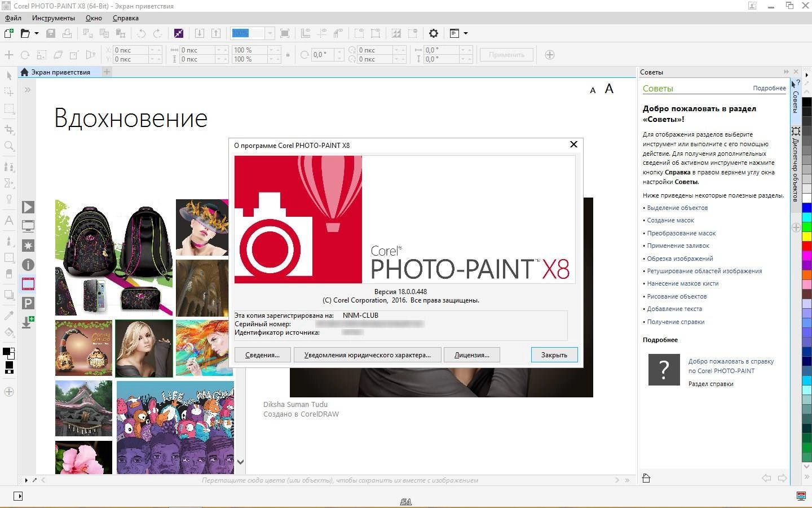Click the backpacks artwork thumbnail
Viewport: 812px width, 508px height.
pyautogui.click(x=114, y=257)
